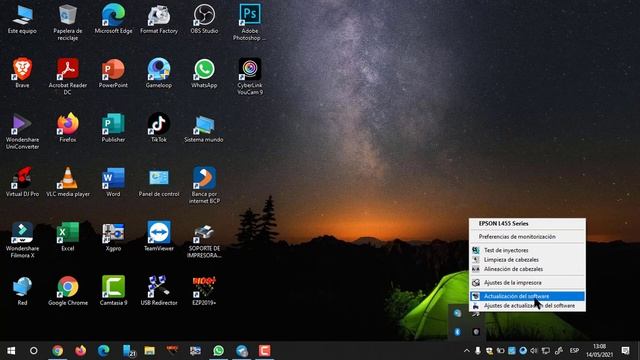Open WhatsApp taskbar button
The image size is (640, 360).
tap(218, 351)
